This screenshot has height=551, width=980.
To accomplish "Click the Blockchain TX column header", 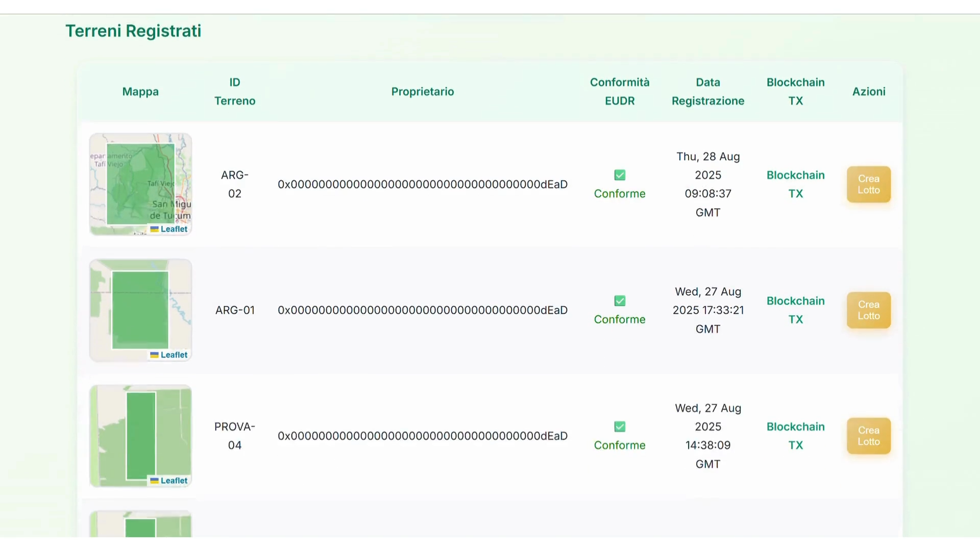I will [x=795, y=91].
